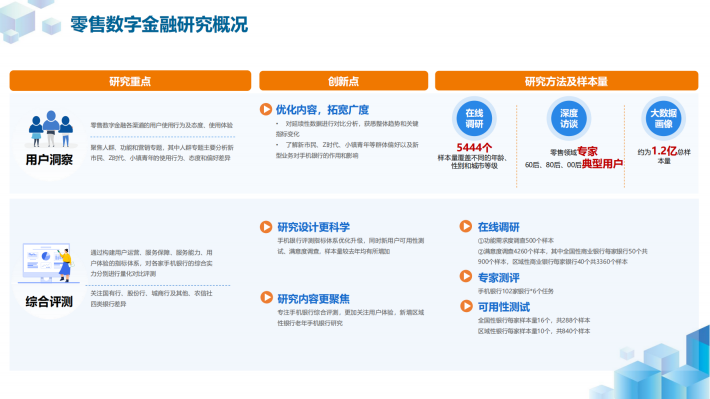Click the orange arrow beside 优化内容，拓宽广度

[x=266, y=109]
